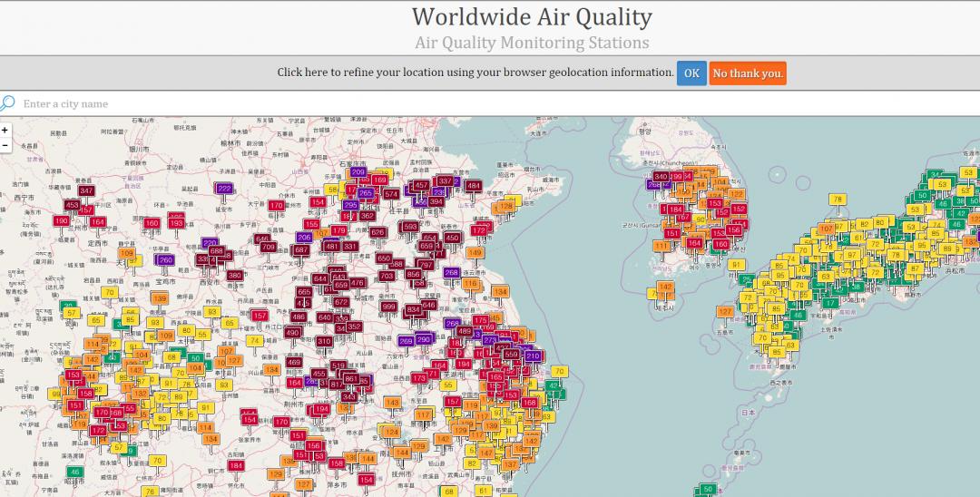This screenshot has height=497, width=980.
Task: Click the magnifying glass search icon
Action: pos(8,103)
